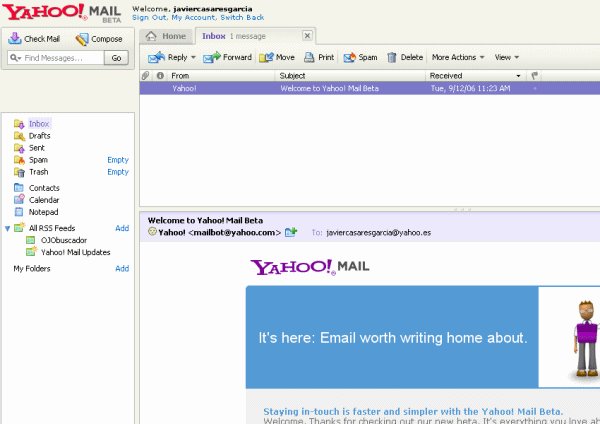Viewport: 600px width, 424px height.
Task: Open the Contacts label
Action: coord(44,188)
